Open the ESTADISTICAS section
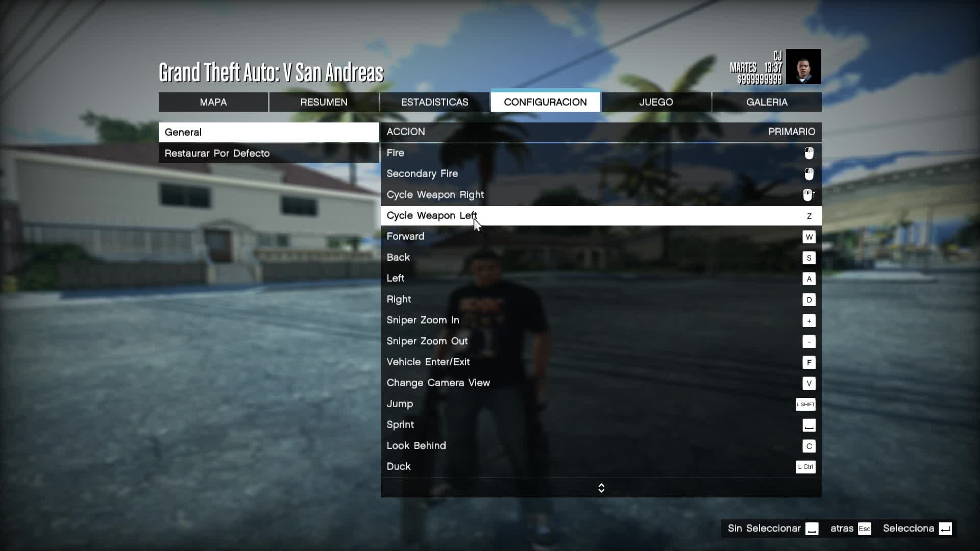 coord(434,102)
